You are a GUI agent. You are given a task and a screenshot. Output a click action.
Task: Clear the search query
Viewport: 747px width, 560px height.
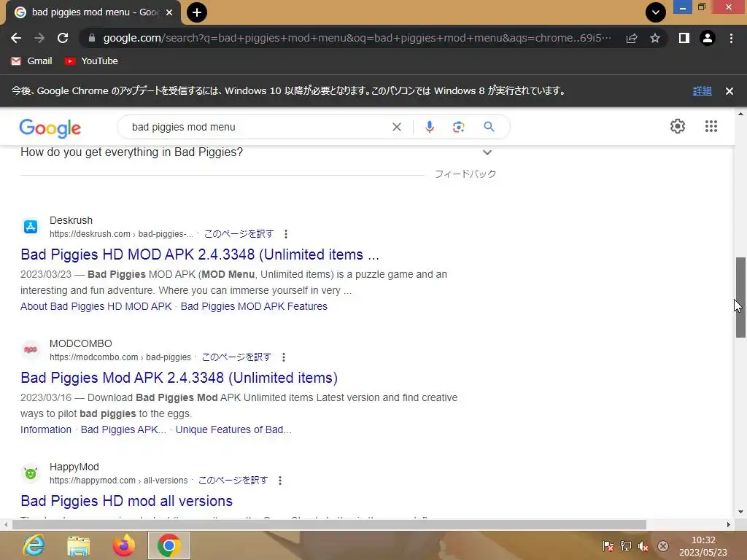pos(397,127)
